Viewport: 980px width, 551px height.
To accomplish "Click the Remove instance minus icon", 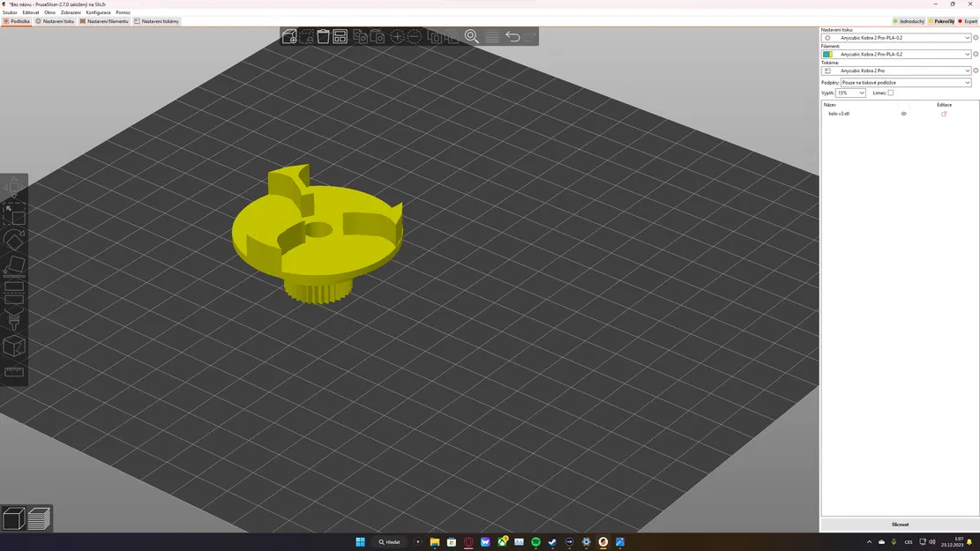I will 414,36.
